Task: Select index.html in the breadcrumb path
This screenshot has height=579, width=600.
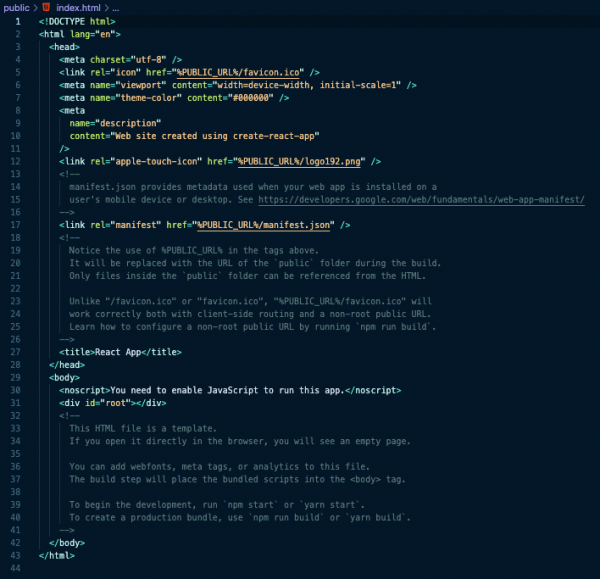Action: (x=78, y=7)
